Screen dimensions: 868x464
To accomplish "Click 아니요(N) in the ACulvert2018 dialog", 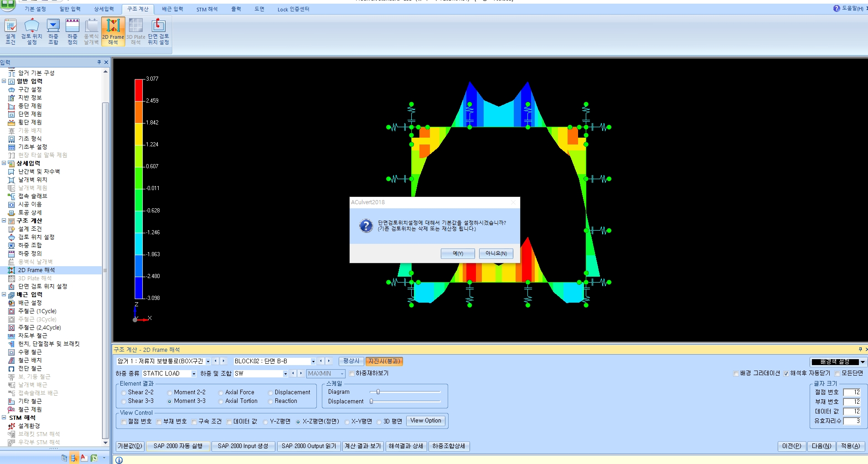I will coord(496,253).
